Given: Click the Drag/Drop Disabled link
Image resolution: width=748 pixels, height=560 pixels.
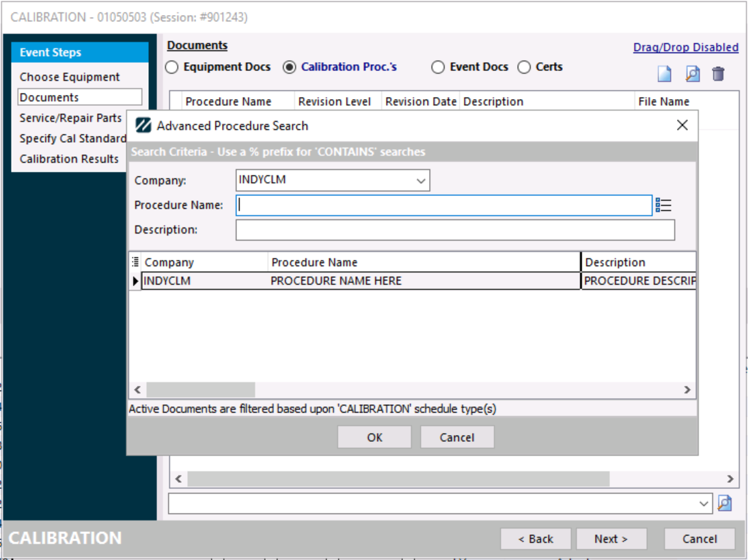Looking at the screenshot, I should [685, 47].
